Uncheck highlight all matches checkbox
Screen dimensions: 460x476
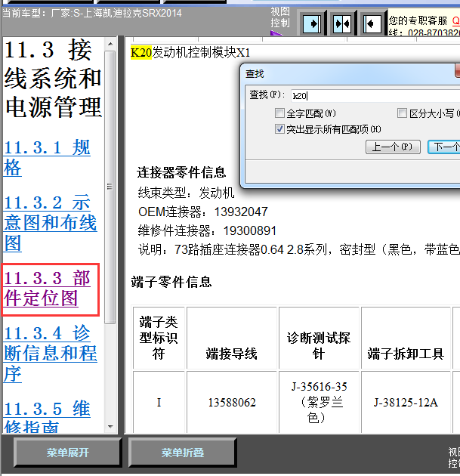point(279,129)
